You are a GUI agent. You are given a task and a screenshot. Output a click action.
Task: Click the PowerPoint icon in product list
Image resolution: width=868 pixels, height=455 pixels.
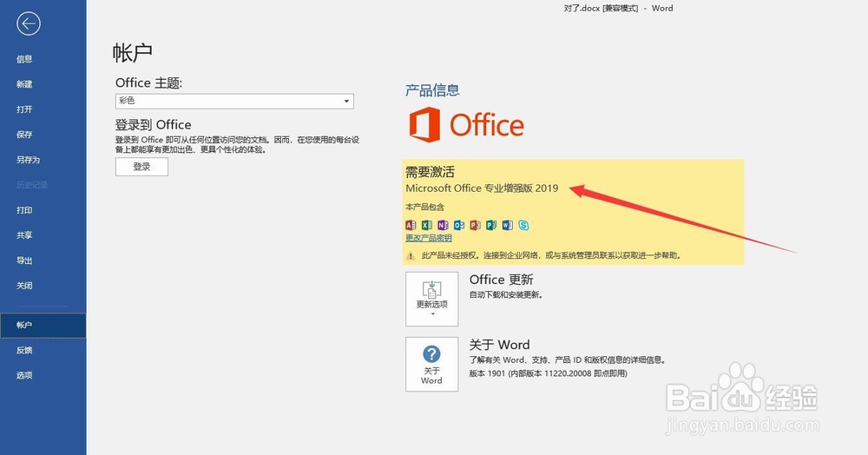click(x=475, y=225)
